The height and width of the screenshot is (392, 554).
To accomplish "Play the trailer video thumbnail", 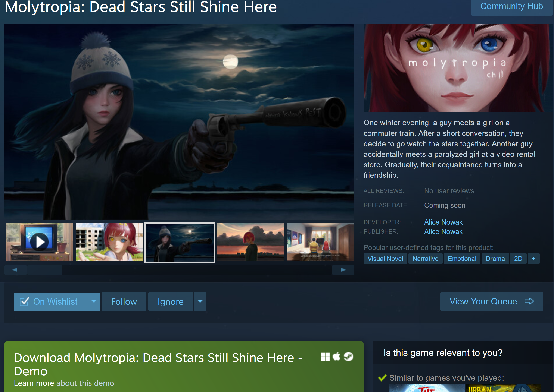I will click(x=39, y=242).
